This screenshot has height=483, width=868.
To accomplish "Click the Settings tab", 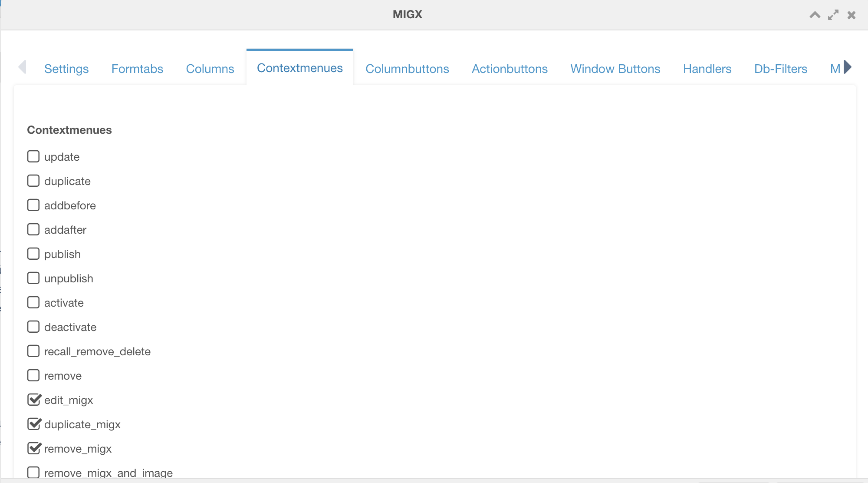I will [x=66, y=68].
